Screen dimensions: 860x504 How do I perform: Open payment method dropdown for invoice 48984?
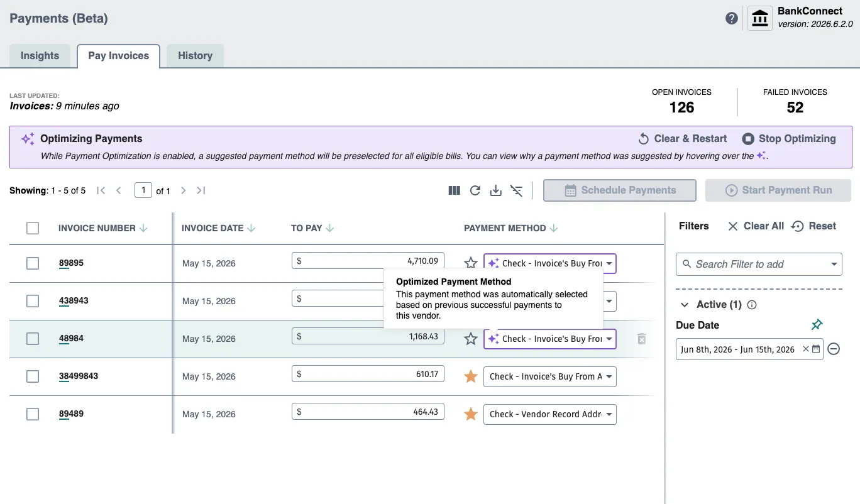pyautogui.click(x=550, y=339)
